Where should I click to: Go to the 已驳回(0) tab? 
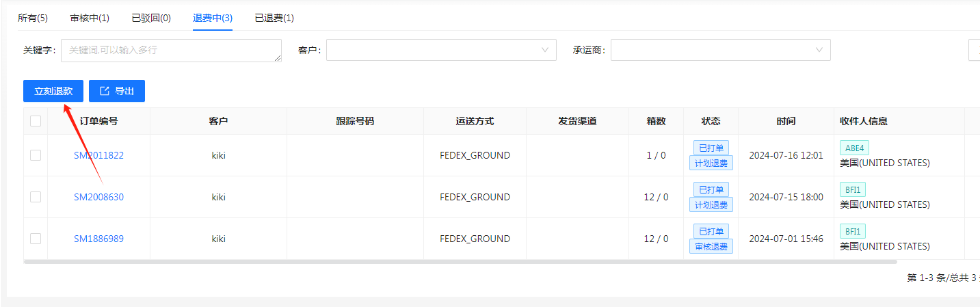(x=151, y=18)
